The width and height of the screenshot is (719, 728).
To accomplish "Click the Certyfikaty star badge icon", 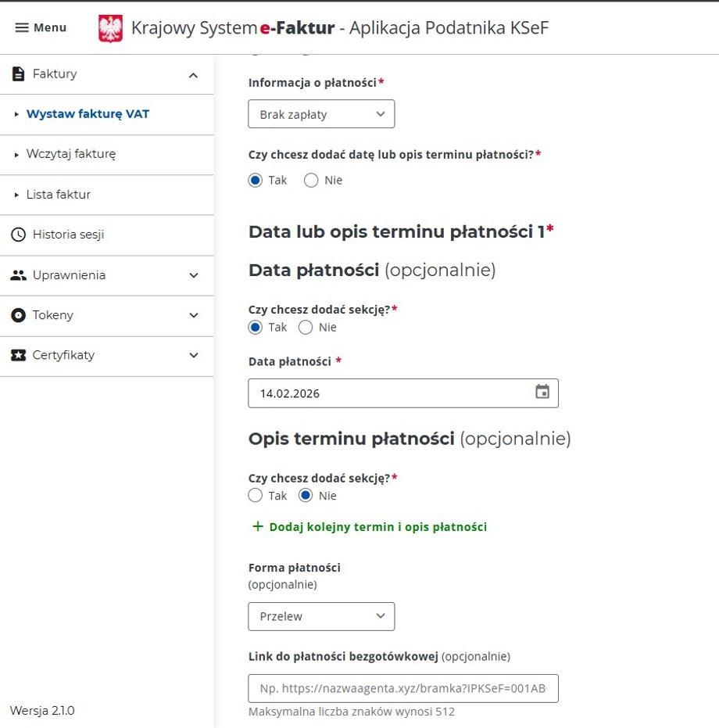I will [18, 356].
